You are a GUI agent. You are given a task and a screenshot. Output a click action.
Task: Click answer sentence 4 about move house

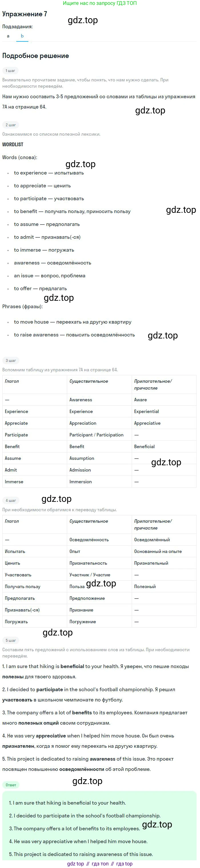tap(78, 841)
